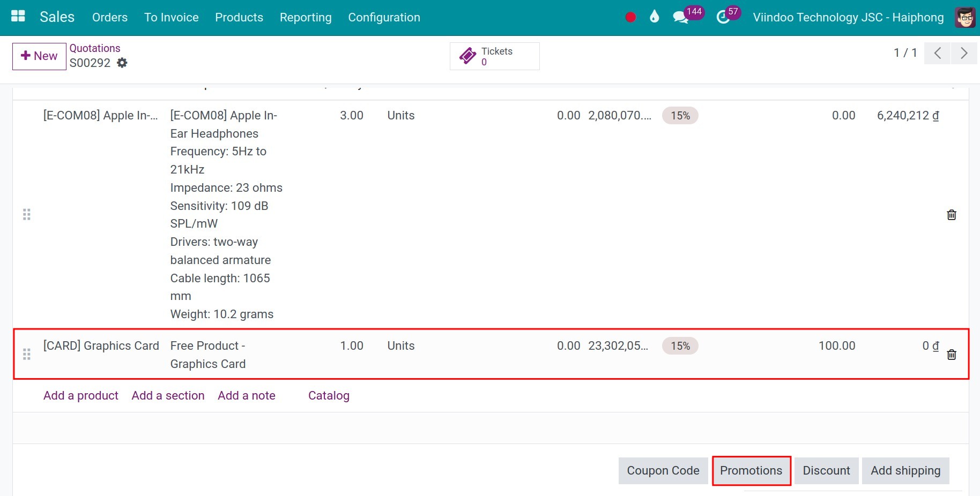Go to previous record arrow
This screenshot has width=980, height=496.
coord(937,53)
